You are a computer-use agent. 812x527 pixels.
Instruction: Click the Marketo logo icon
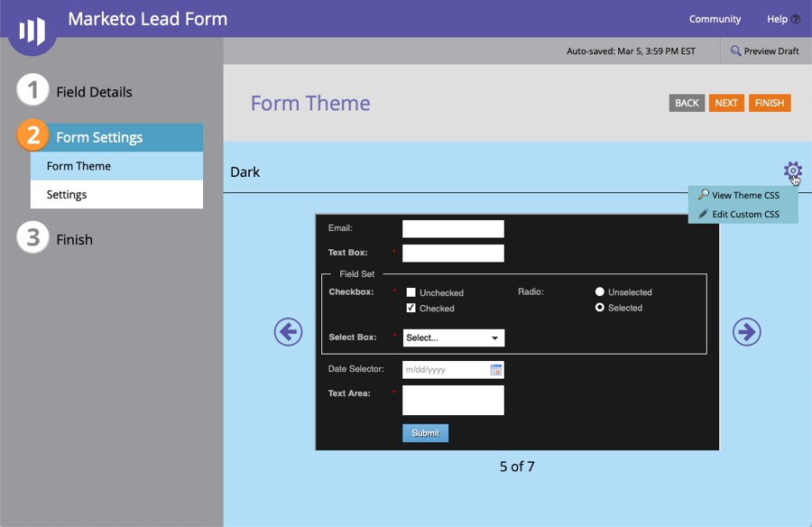point(32,30)
